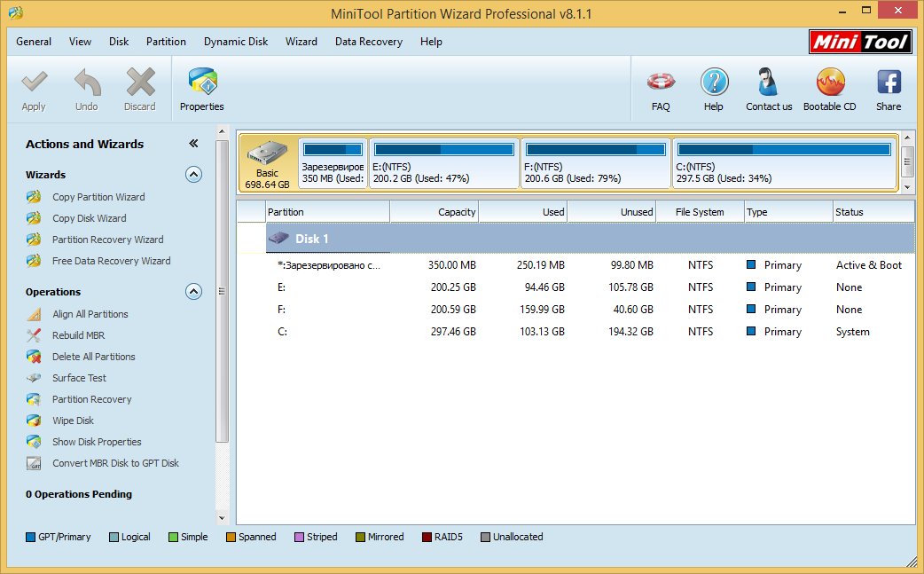Open the Disk menu
This screenshot has width=924, height=574.
coord(119,42)
